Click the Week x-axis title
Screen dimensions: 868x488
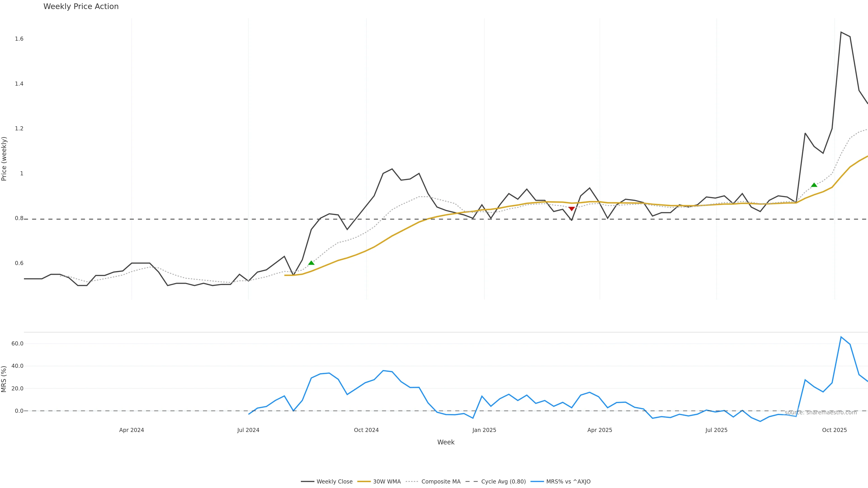(x=446, y=442)
